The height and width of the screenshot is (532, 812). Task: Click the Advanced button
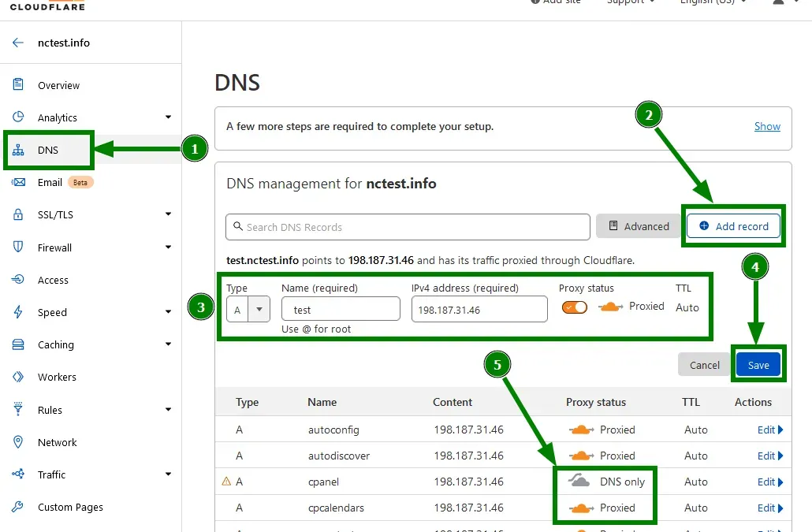[638, 226]
